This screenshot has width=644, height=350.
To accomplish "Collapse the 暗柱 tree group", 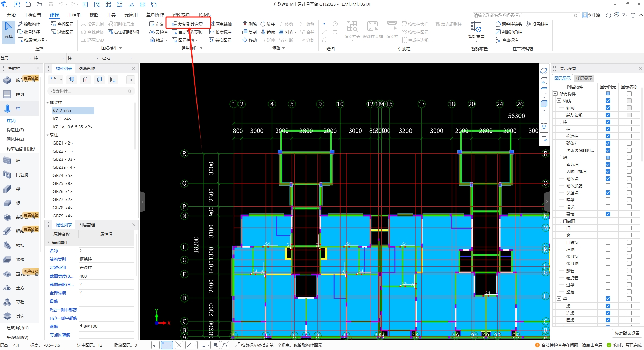I will tap(48, 135).
